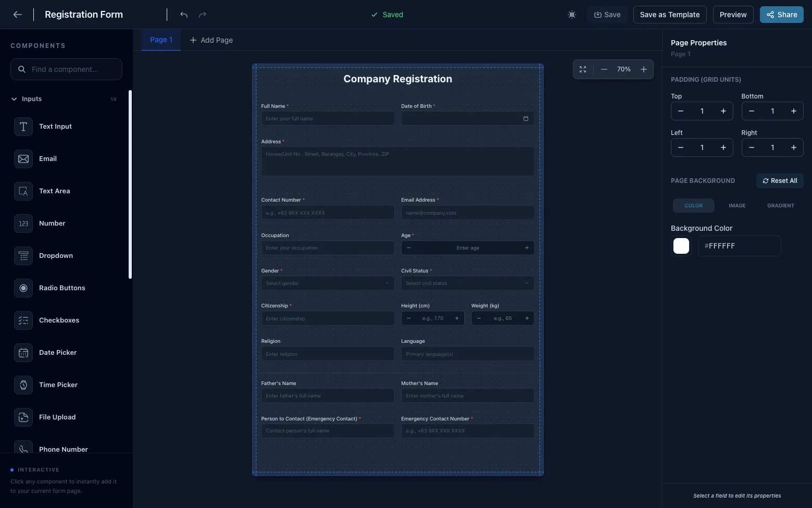Viewport: 812px width, 508px height.
Task: Open the calendar icon in Date of Birth
Action: 526,118
